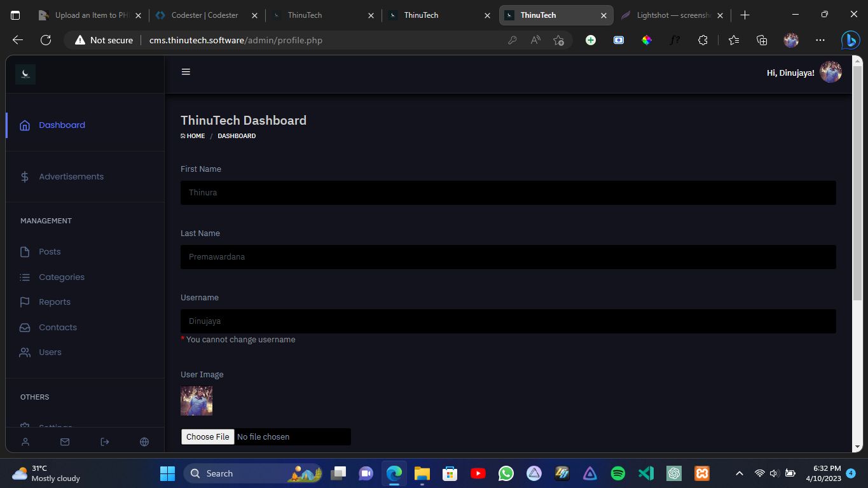Open the saved passwords key icon

[x=512, y=40]
